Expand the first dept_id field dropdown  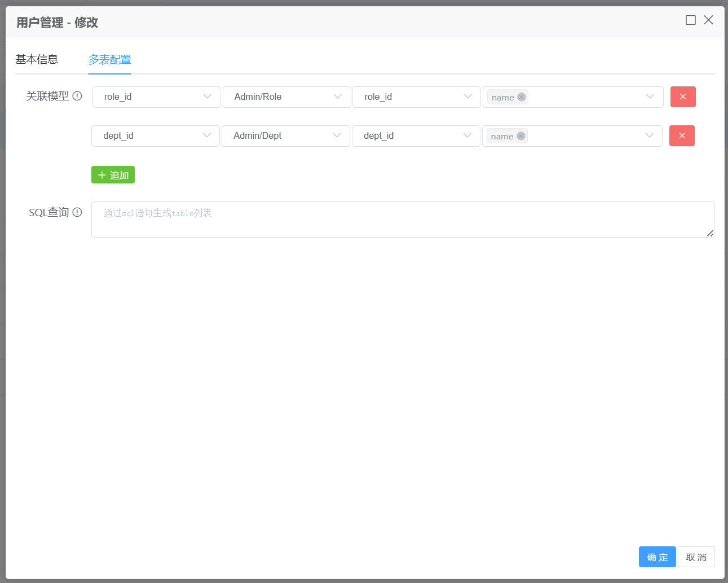155,135
